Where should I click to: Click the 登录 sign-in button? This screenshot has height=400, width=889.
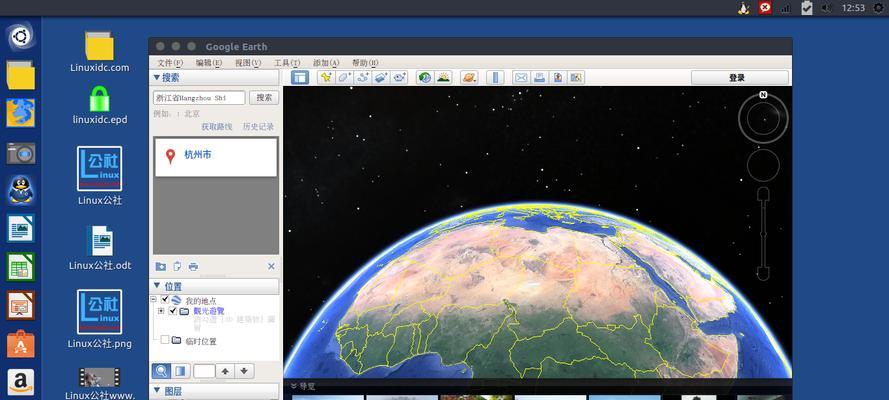pyautogui.click(x=739, y=78)
